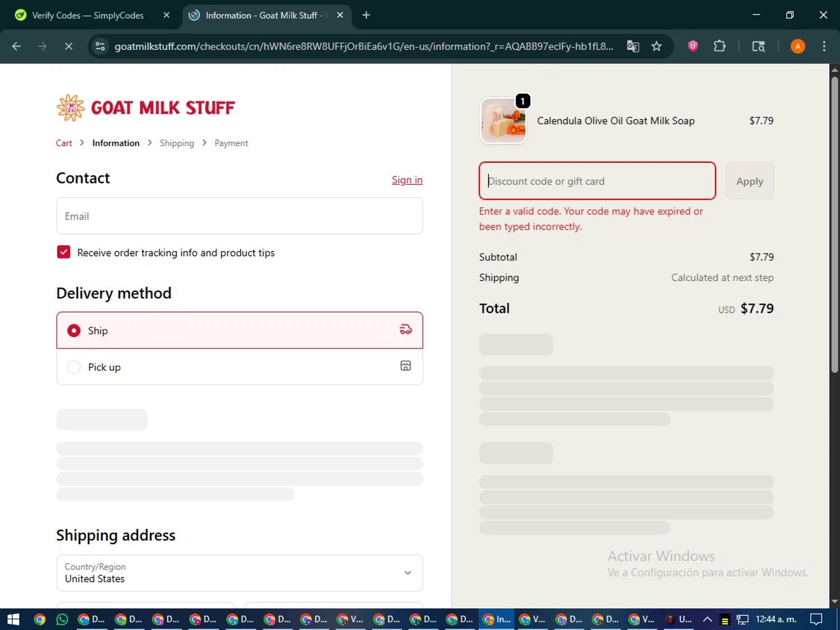The width and height of the screenshot is (840, 630).
Task: Open the Windows notification center
Action: coord(816,619)
